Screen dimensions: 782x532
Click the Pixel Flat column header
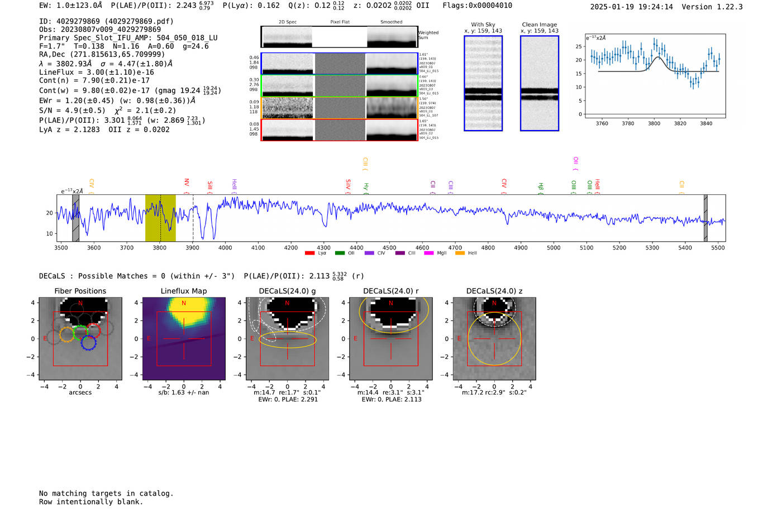(340, 22)
